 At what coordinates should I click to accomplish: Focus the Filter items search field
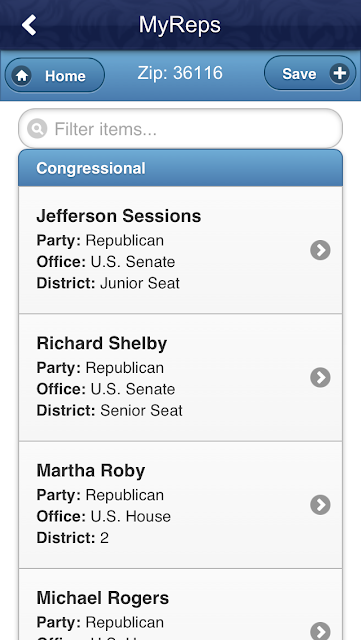(180, 129)
